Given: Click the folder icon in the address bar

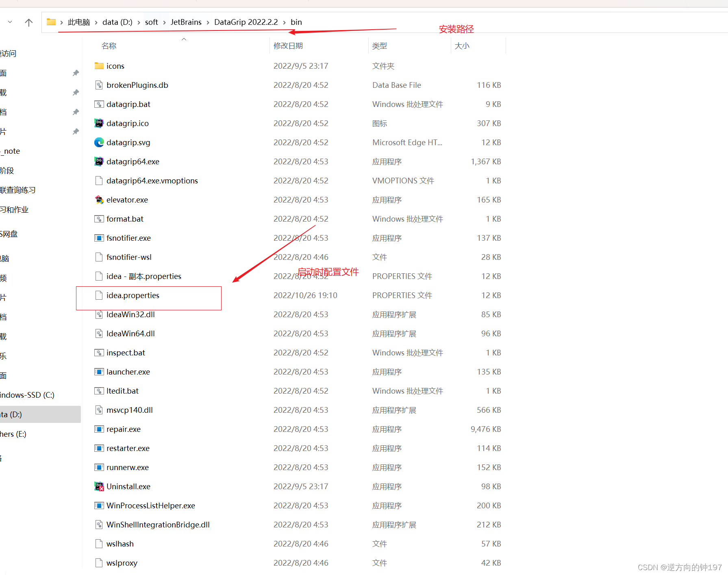Looking at the screenshot, I should pos(51,22).
